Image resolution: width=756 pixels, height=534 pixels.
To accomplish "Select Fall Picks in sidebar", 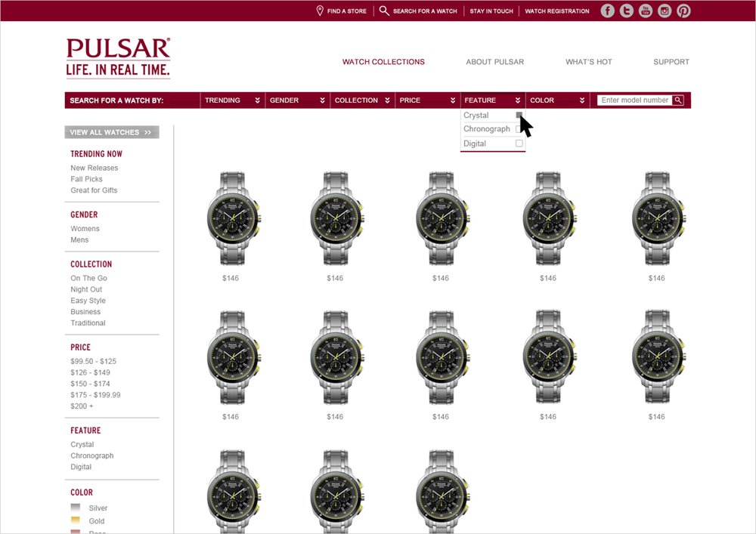I will (86, 179).
